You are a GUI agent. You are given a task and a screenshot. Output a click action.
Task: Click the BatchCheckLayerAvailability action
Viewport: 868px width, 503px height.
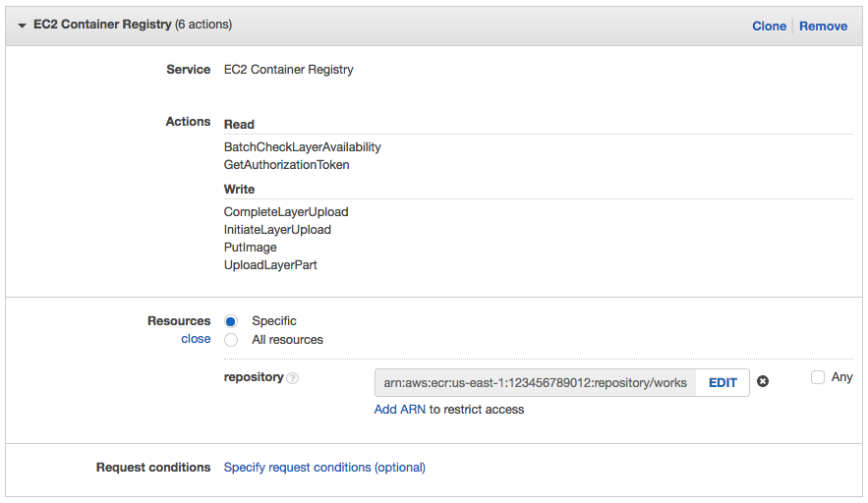tap(302, 147)
